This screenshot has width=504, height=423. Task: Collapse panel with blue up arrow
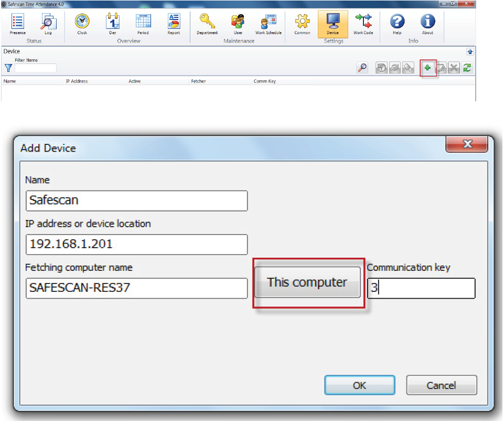click(x=470, y=52)
